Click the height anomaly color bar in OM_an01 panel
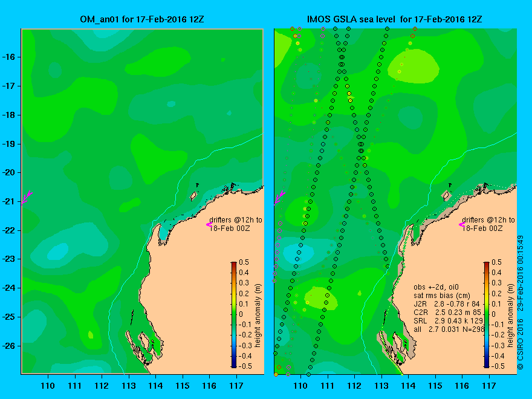Viewport: 532px width, 399px height. pyautogui.click(x=234, y=314)
